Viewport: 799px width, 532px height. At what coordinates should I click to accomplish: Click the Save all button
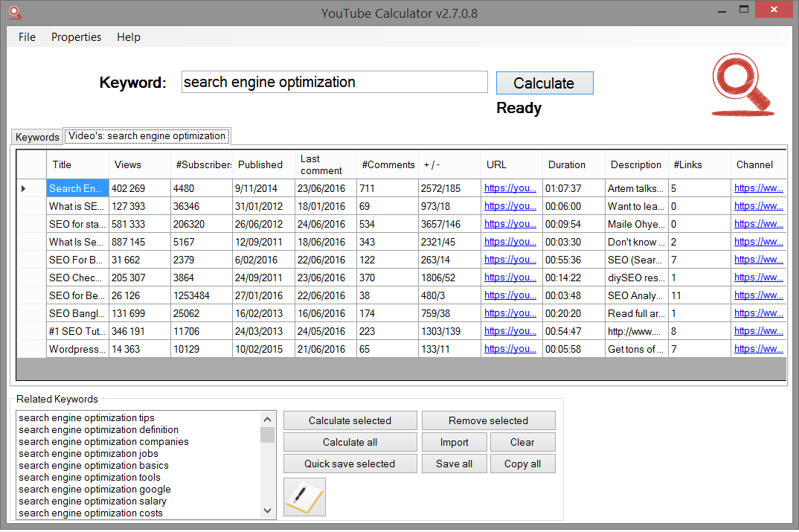pos(454,464)
